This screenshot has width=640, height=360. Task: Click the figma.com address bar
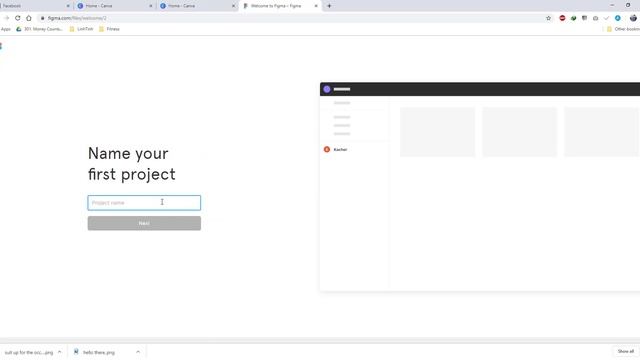[x=296, y=18]
